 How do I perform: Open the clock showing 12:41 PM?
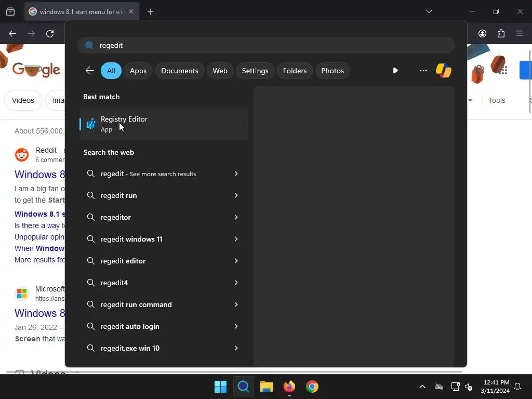495,387
